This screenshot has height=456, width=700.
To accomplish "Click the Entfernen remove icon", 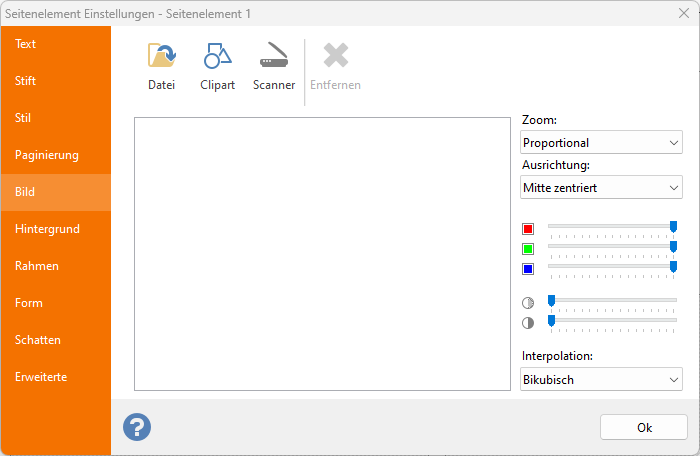I will tap(335, 57).
